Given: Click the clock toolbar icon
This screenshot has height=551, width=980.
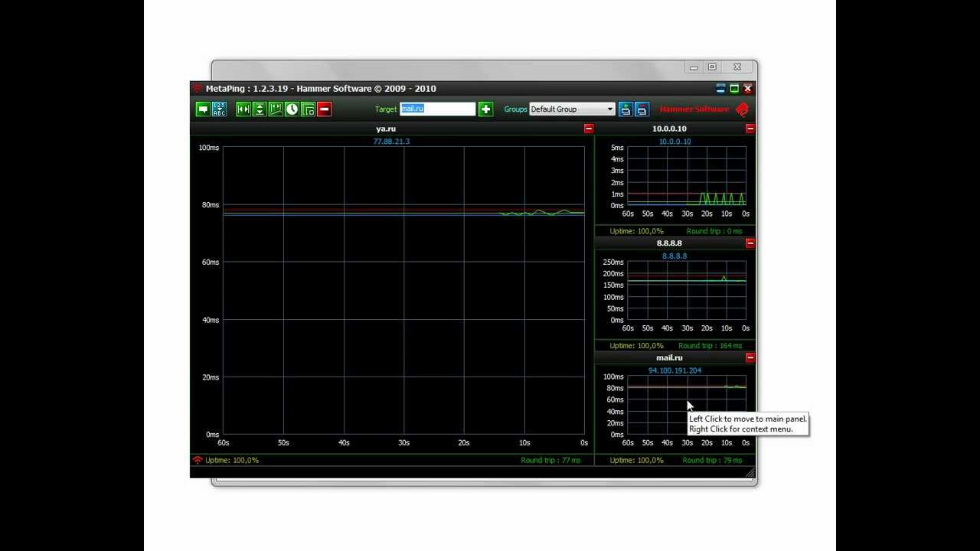Looking at the screenshot, I should pos(292,109).
